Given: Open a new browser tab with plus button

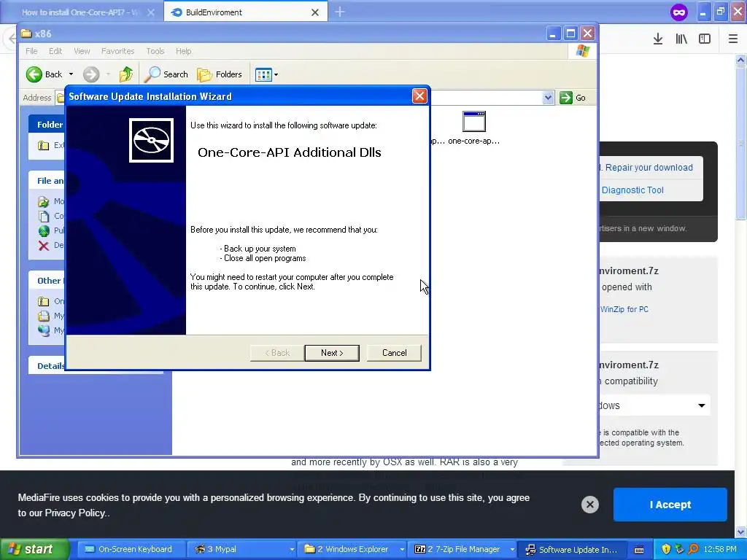Looking at the screenshot, I should (x=340, y=12).
